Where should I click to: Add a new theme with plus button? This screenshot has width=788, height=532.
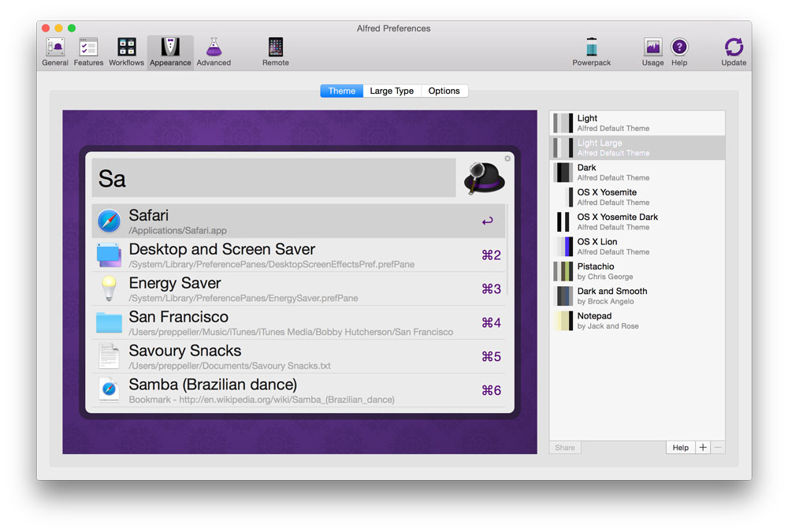click(x=703, y=448)
